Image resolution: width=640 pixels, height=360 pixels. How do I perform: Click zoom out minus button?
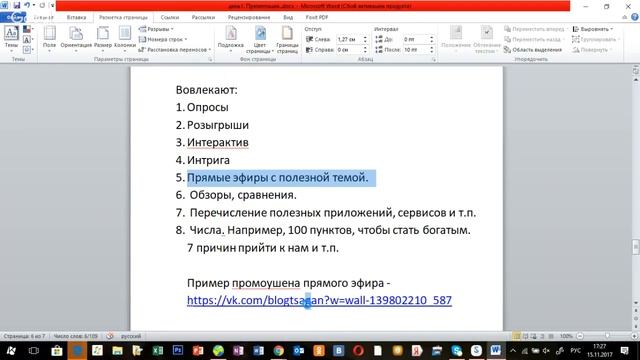(580, 336)
